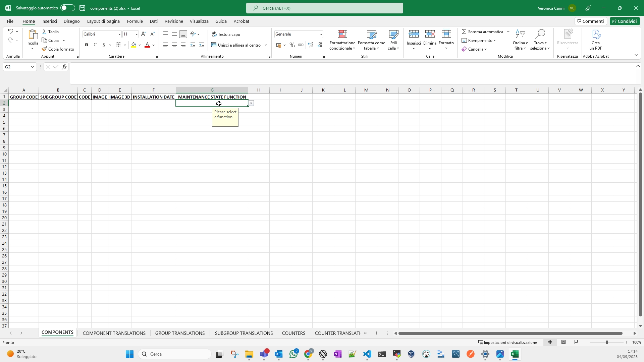This screenshot has width=644, height=362.
Task: Toggle Wrap Text (Testo a capo)
Action: (x=226, y=35)
